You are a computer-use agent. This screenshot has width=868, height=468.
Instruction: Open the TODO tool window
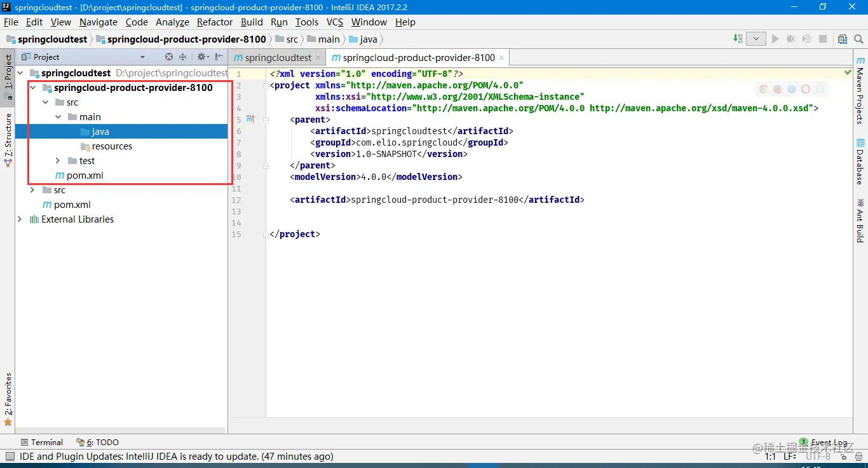pyautogui.click(x=97, y=442)
